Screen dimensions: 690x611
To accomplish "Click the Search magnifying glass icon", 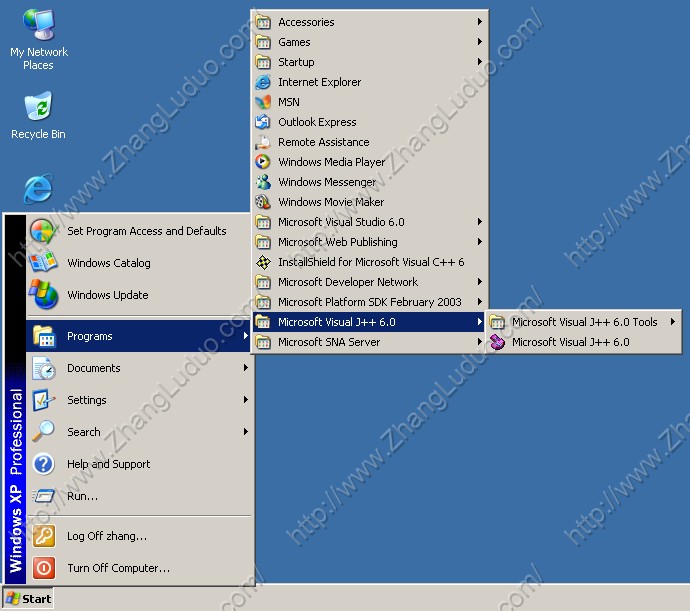I will (44, 431).
